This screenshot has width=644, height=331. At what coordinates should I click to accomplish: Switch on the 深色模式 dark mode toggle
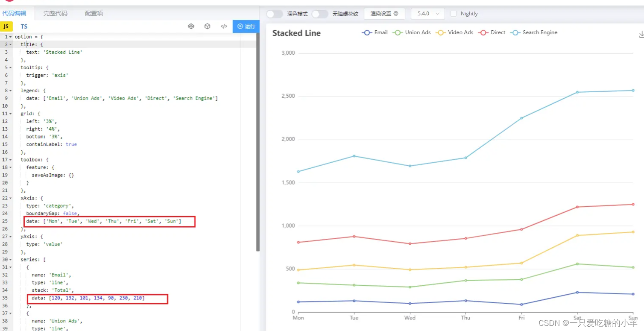[275, 14]
